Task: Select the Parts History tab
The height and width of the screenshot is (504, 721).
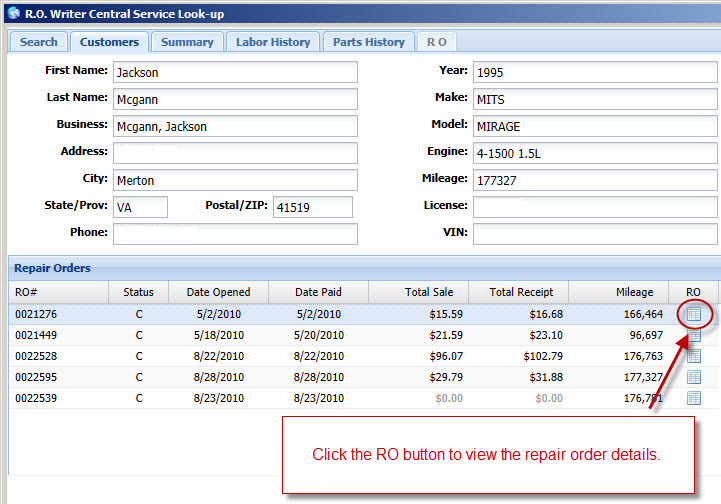Action: pyautogui.click(x=368, y=42)
